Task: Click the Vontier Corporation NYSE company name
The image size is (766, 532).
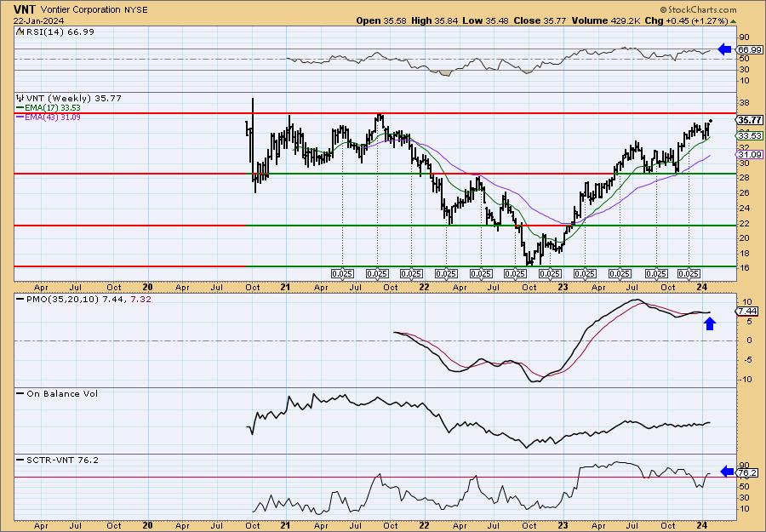Action: pos(94,9)
